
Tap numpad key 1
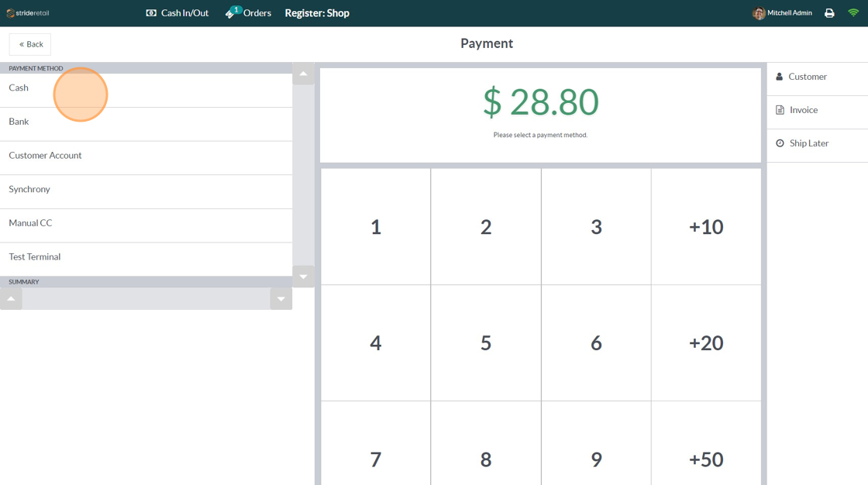[x=376, y=226]
